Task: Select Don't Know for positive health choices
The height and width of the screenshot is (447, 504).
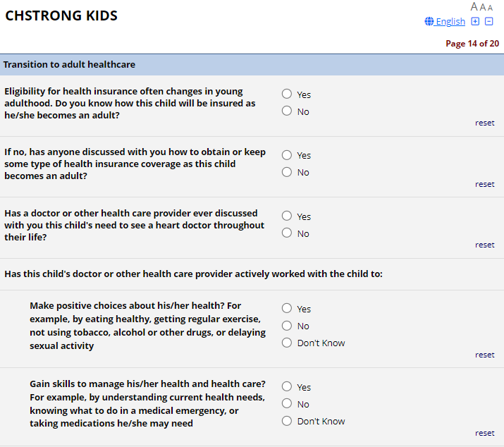Action: (x=287, y=343)
